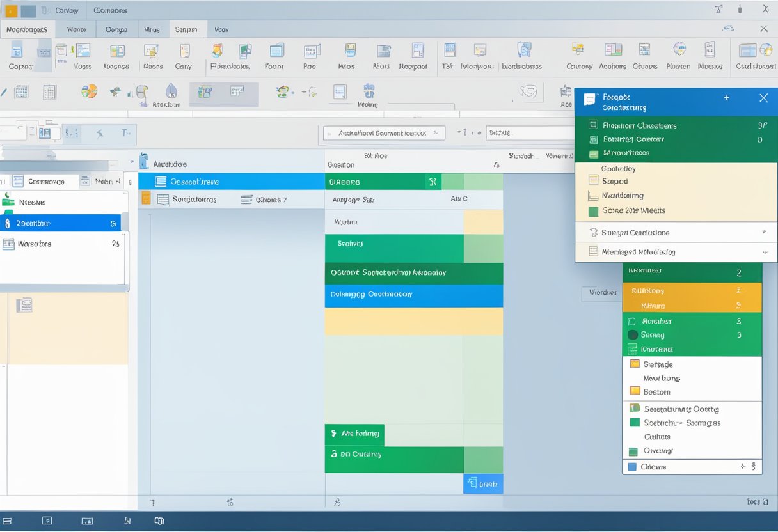This screenshot has width=778, height=532.
Task: Toggle visibility of the Saved Category calendar
Action: (x=592, y=139)
